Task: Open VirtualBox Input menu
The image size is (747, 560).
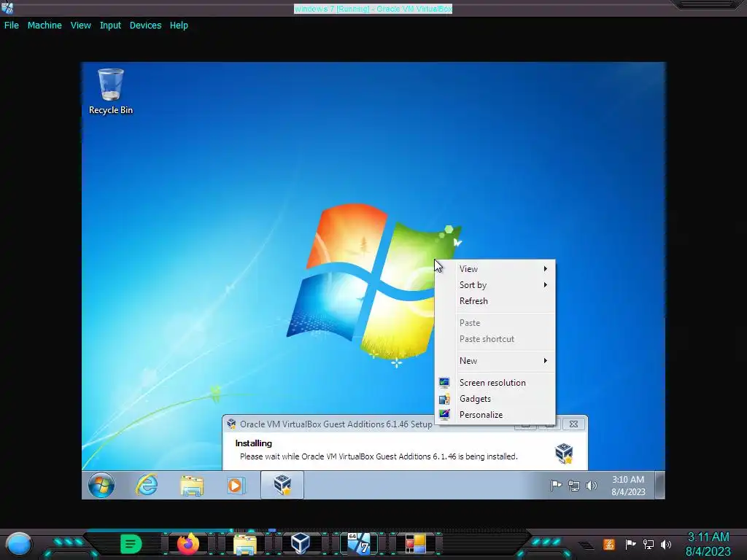Action: [110, 26]
